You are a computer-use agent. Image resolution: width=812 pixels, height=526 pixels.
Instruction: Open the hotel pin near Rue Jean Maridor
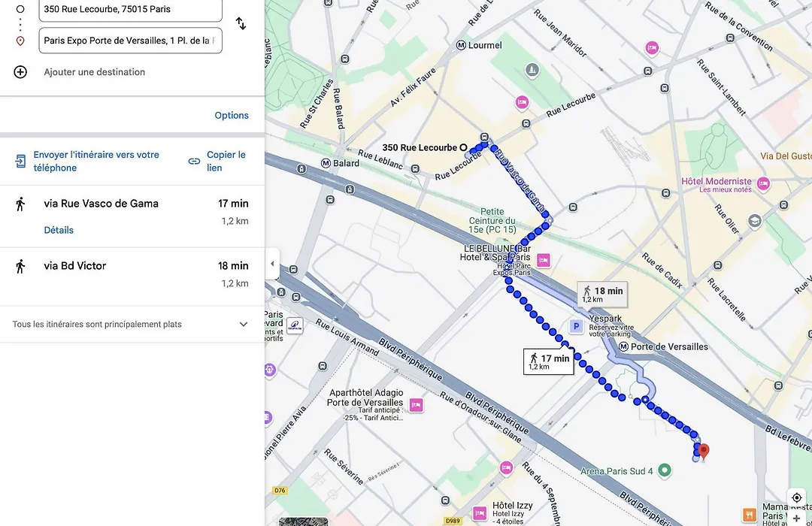pos(652,48)
